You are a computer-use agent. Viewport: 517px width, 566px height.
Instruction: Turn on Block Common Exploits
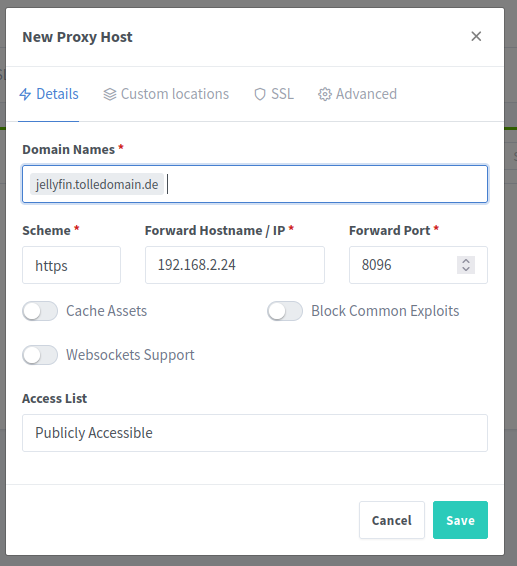(x=285, y=311)
